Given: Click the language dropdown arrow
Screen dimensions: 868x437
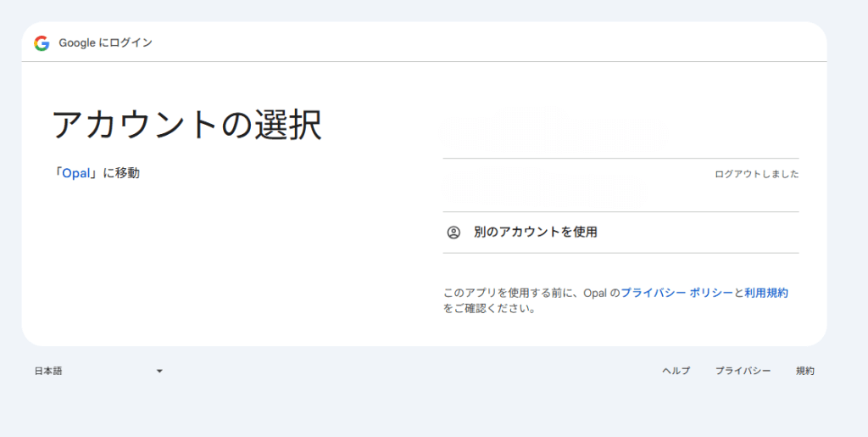Looking at the screenshot, I should click(x=159, y=371).
